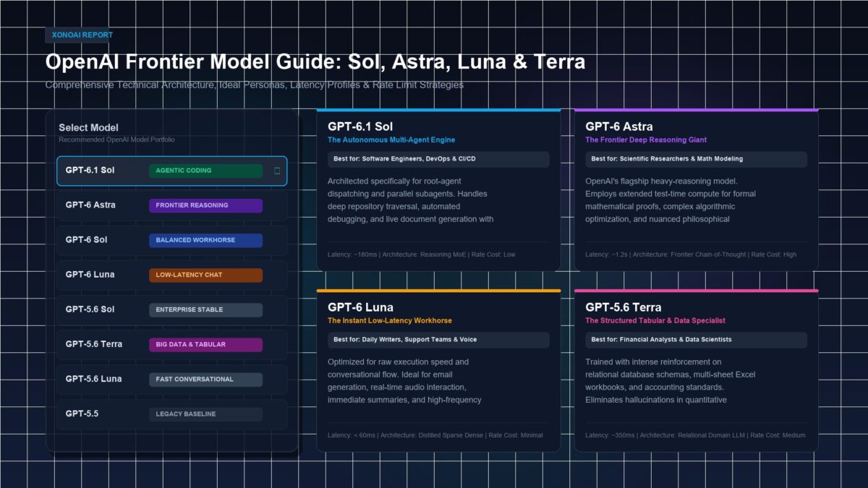Click the AGENTIC CODING green badge

(205, 171)
